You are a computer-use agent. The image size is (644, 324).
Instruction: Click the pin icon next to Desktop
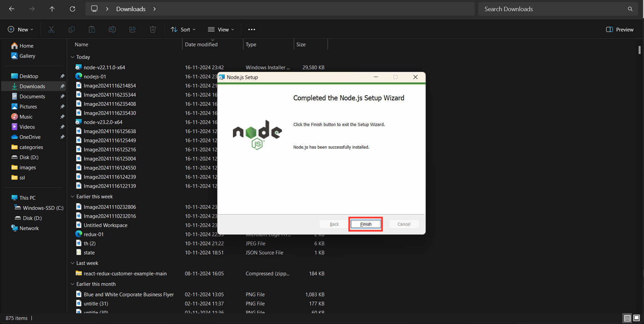click(x=62, y=76)
